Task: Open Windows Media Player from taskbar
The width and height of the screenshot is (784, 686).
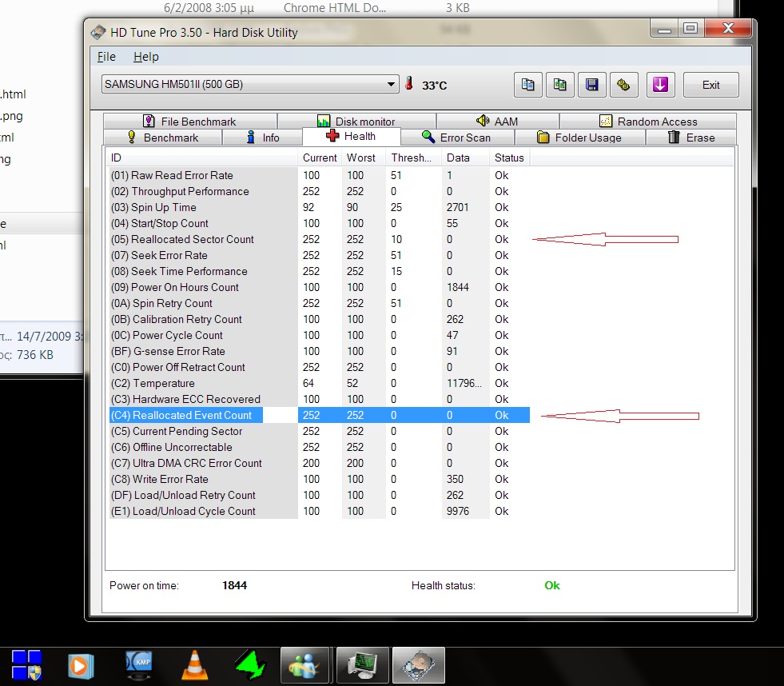Action: click(x=81, y=666)
